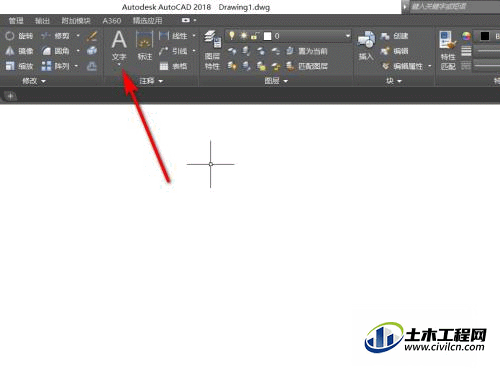Image resolution: width=500 pixels, height=375 pixels.
Task: Click the black object color swatch
Action: (x=485, y=36)
